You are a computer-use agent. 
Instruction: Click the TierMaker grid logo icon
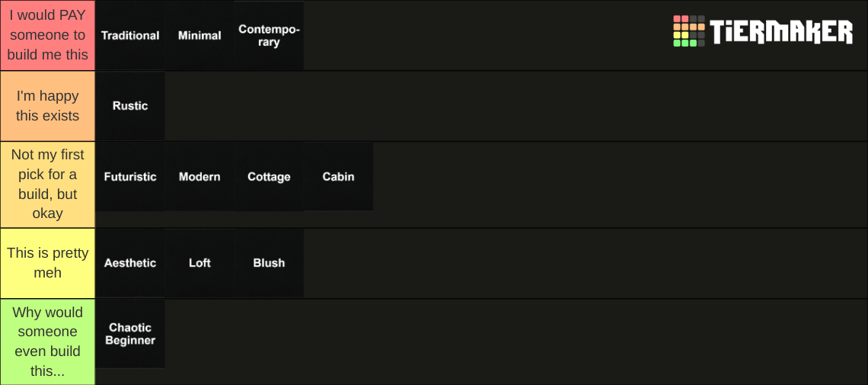coord(688,31)
